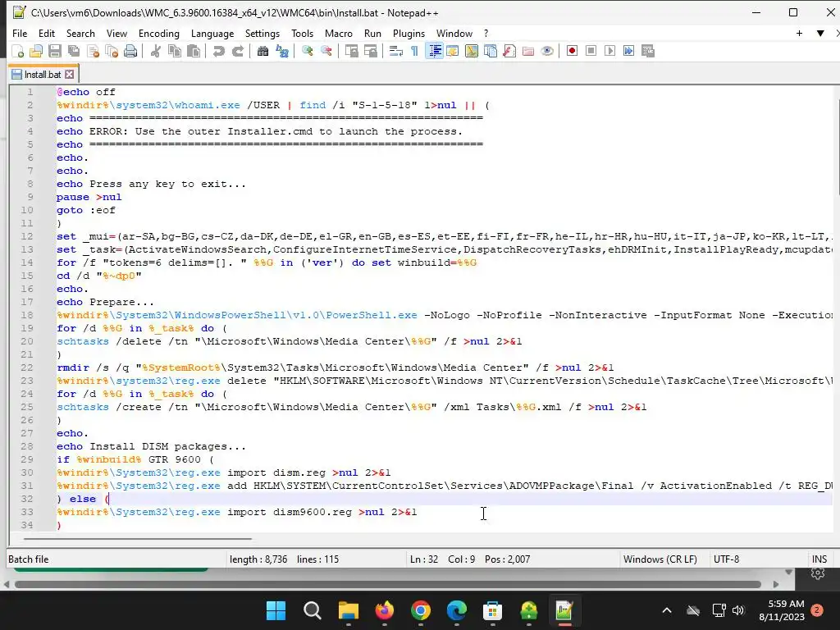Open the Function List panel icon
This screenshot has height=630, width=840.
pyautogui.click(x=509, y=51)
